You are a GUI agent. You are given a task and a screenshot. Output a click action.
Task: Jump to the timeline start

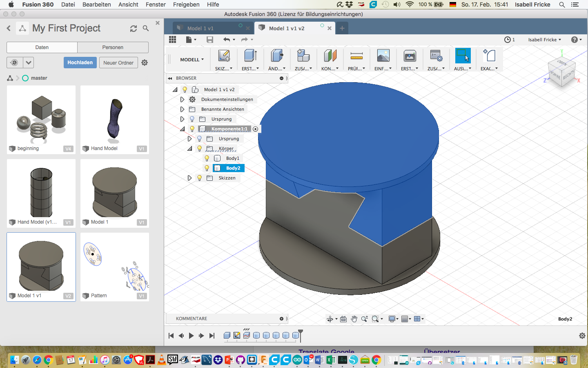(x=171, y=336)
